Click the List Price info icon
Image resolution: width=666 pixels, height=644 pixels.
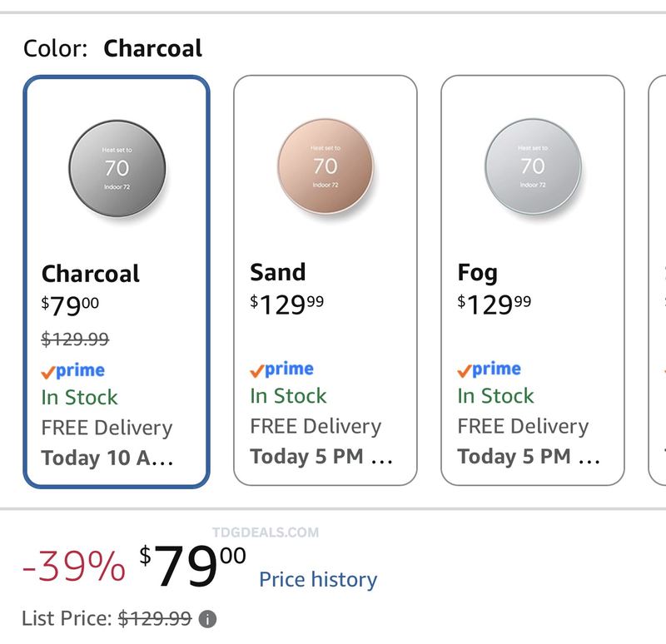[x=207, y=619]
